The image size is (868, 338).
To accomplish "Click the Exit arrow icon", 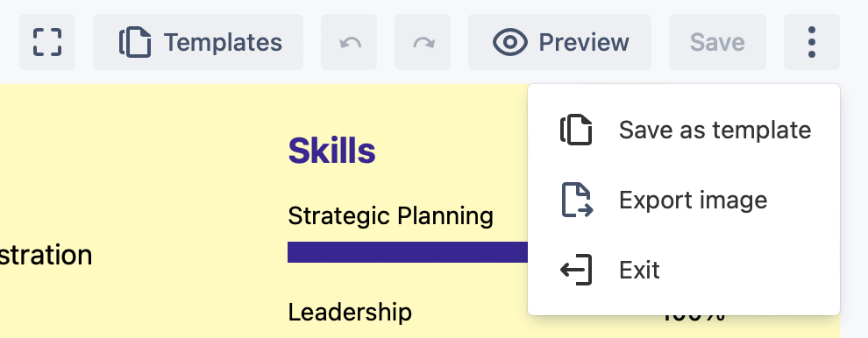I will pos(576,270).
